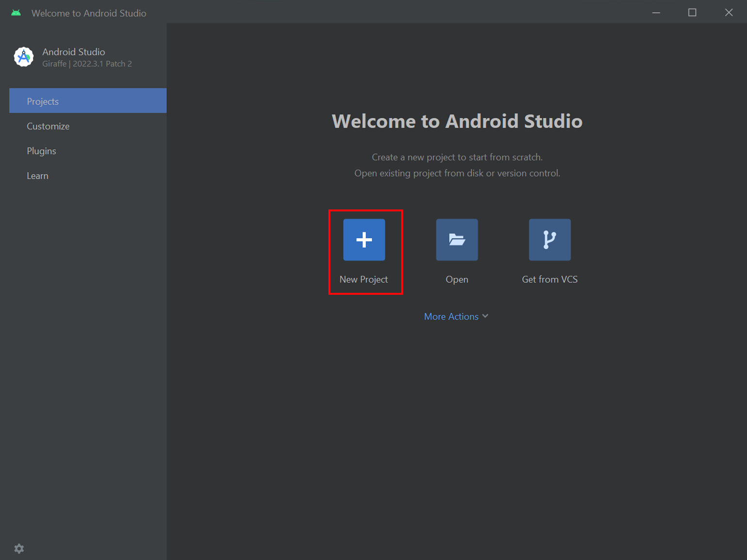Open the More Actions dropdown
This screenshot has width=747, height=560.
coord(451,317)
